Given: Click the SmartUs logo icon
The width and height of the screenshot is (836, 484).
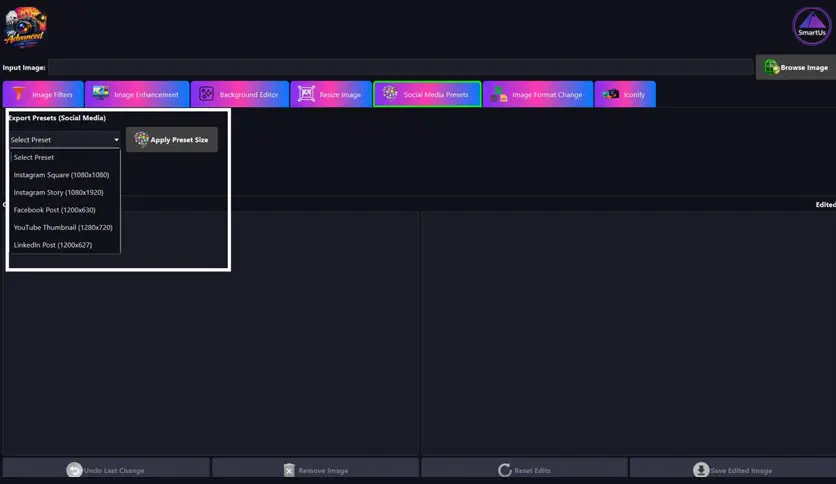Looking at the screenshot, I should tap(811, 26).
